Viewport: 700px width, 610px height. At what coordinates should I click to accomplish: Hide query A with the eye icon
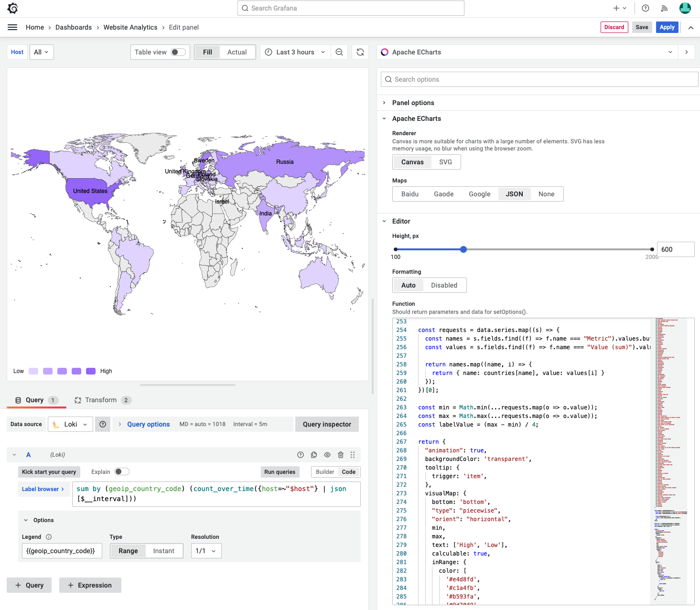[327, 455]
